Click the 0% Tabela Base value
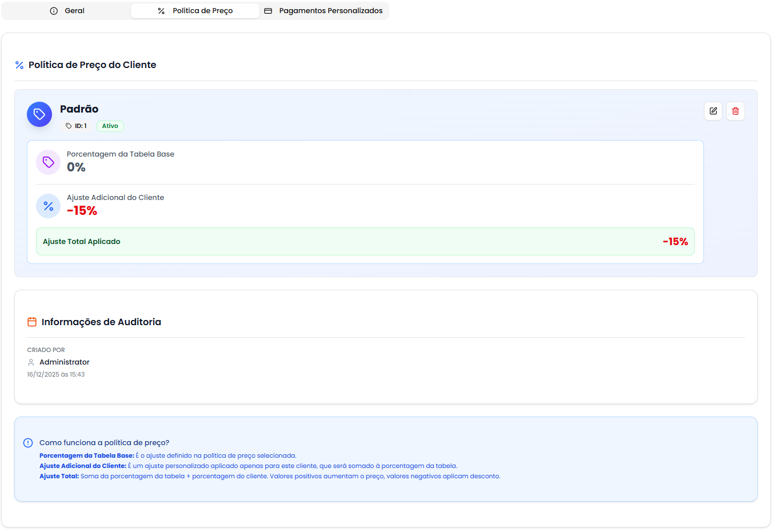This screenshot has height=532, width=776. point(76,167)
